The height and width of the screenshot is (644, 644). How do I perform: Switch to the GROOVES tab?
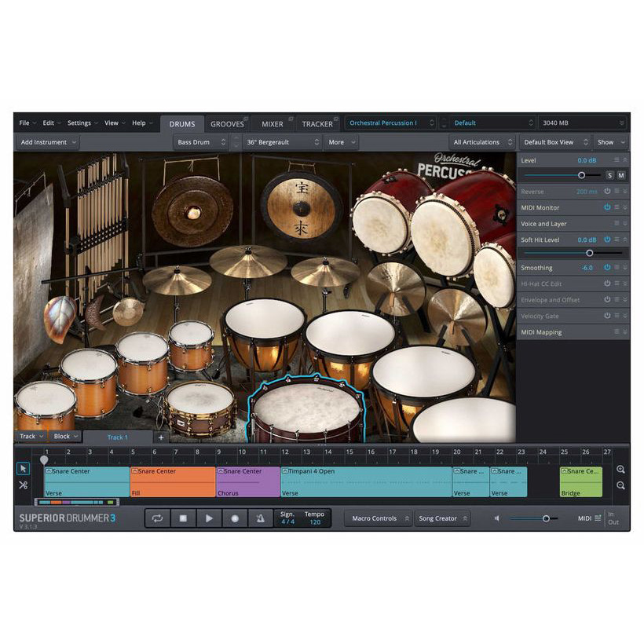tap(227, 123)
